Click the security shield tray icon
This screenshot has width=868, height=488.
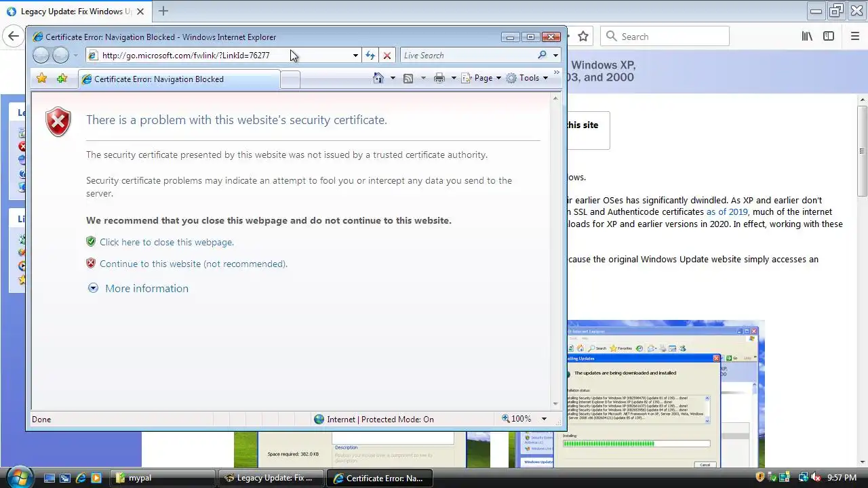[x=760, y=478]
